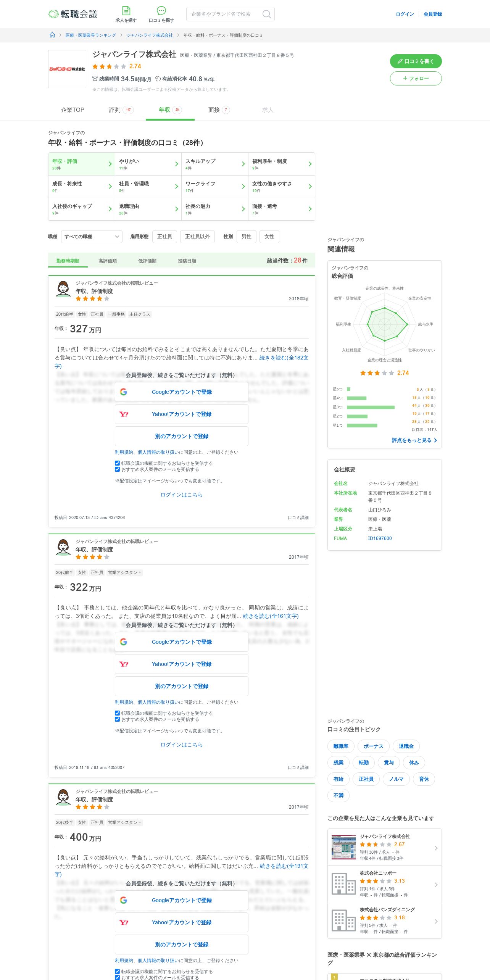Click reviewer avatar of the 322万円 review
This screenshot has width=490, height=980.
coord(63,547)
